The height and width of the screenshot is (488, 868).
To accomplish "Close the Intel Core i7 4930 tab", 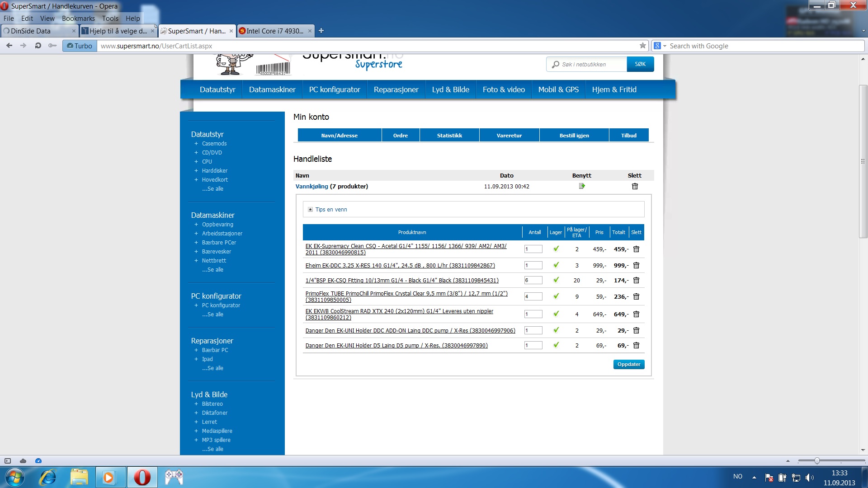I will click(310, 31).
